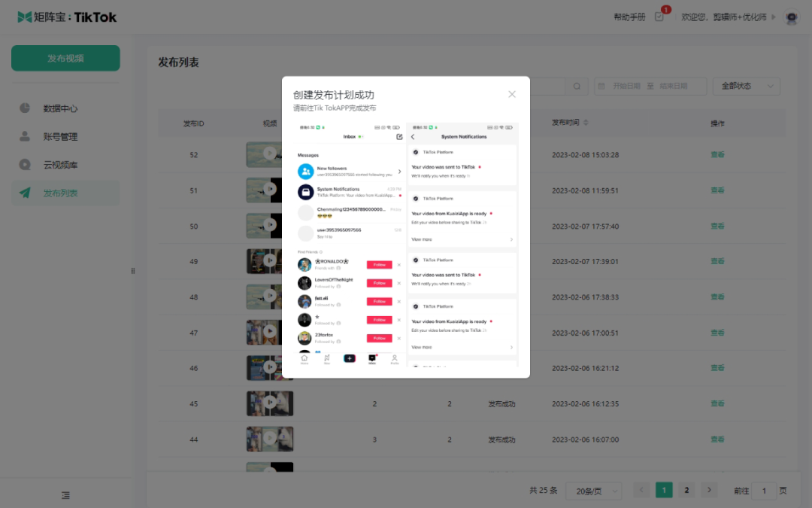
Task: Click 查看 for publish ID 48
Action: click(x=717, y=297)
